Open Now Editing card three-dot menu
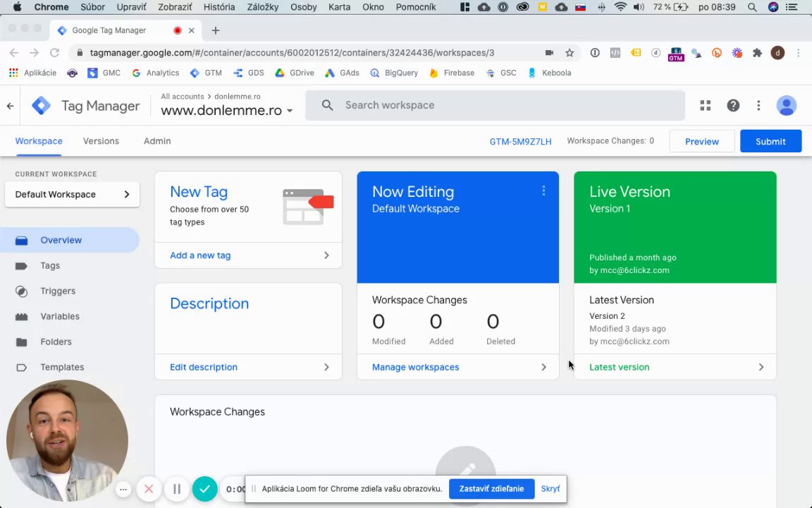812x508 pixels. pyautogui.click(x=543, y=190)
